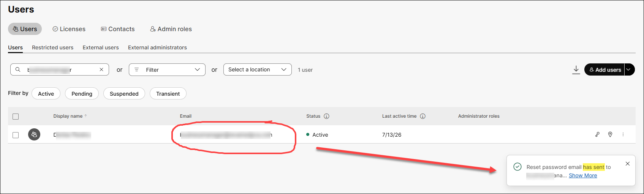Click the Show More link
The width and height of the screenshot is (644, 194).
583,175
